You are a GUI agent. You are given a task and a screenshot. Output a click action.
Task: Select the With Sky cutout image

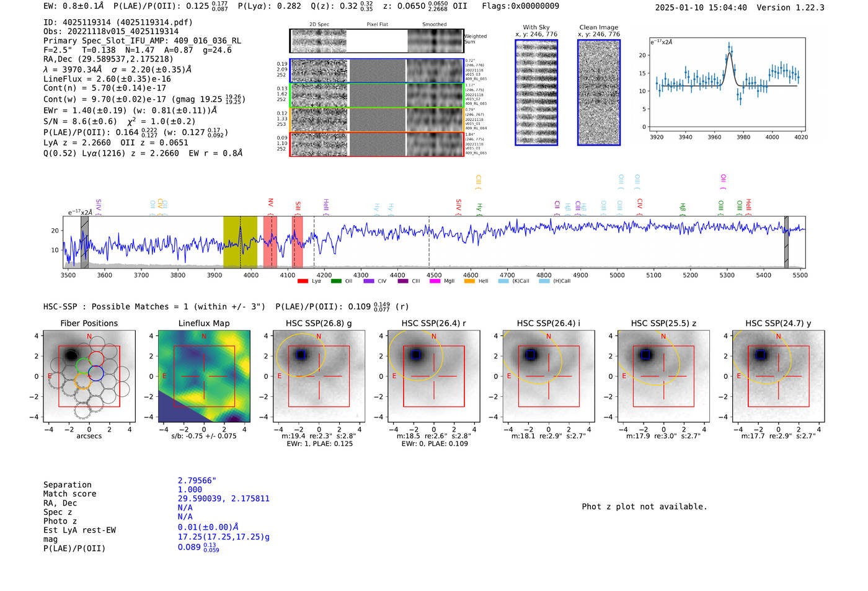click(x=536, y=92)
